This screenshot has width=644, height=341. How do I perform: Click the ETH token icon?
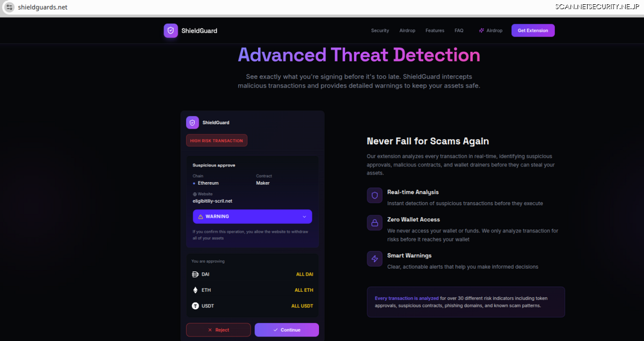[195, 290]
